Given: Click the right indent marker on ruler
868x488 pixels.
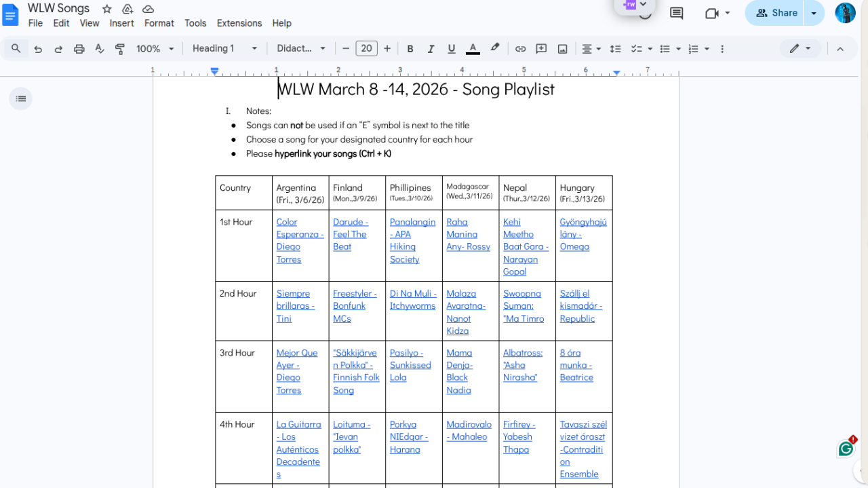Looking at the screenshot, I should [616, 72].
